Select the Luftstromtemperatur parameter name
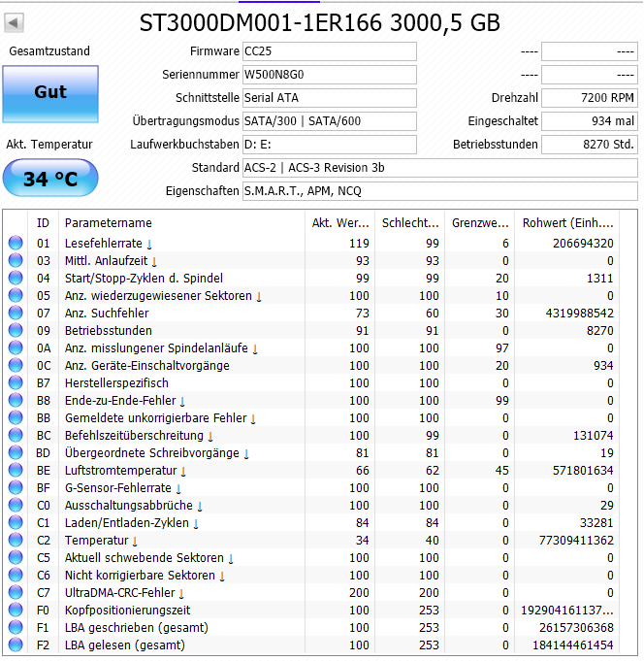This screenshot has width=644, height=661. pos(120,471)
